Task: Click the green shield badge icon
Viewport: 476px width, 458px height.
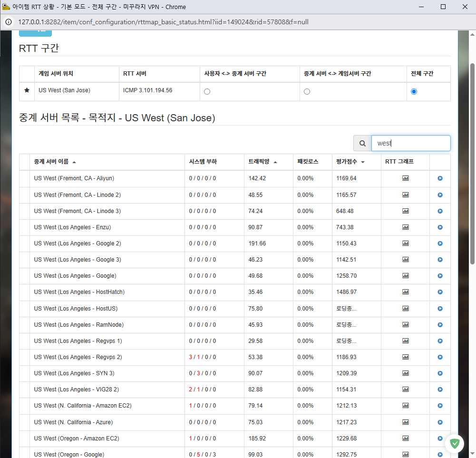Action: click(455, 444)
